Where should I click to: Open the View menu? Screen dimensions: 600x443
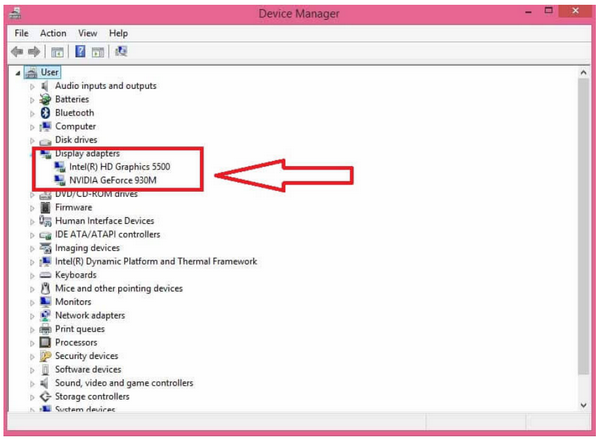click(x=88, y=33)
